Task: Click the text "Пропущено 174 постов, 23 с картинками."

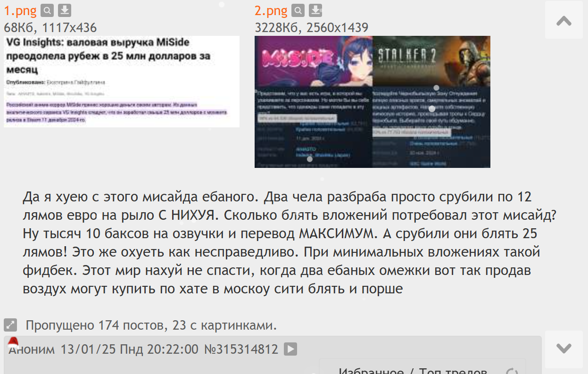Action: pos(151,325)
